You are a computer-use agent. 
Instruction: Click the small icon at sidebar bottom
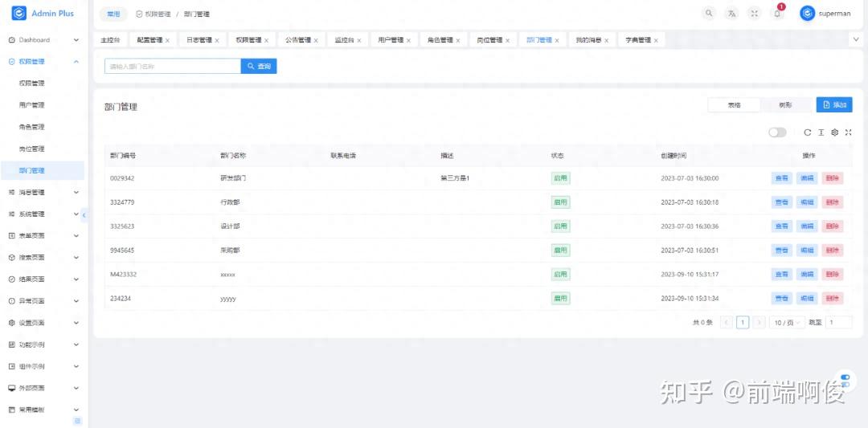coord(78,421)
